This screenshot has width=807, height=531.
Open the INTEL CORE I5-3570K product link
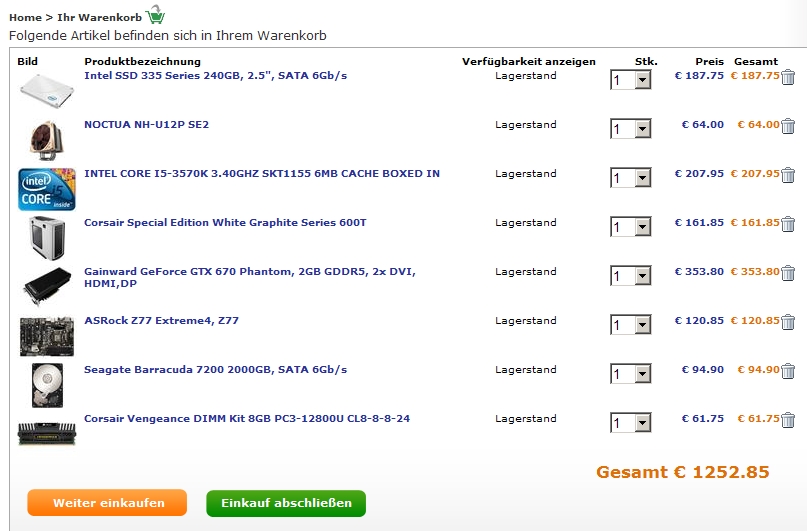(262, 173)
